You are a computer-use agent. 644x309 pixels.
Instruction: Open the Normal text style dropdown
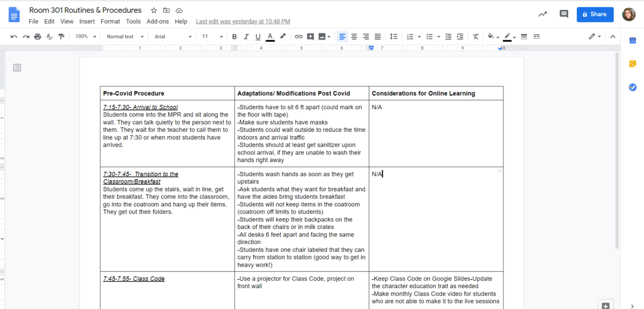pos(126,37)
